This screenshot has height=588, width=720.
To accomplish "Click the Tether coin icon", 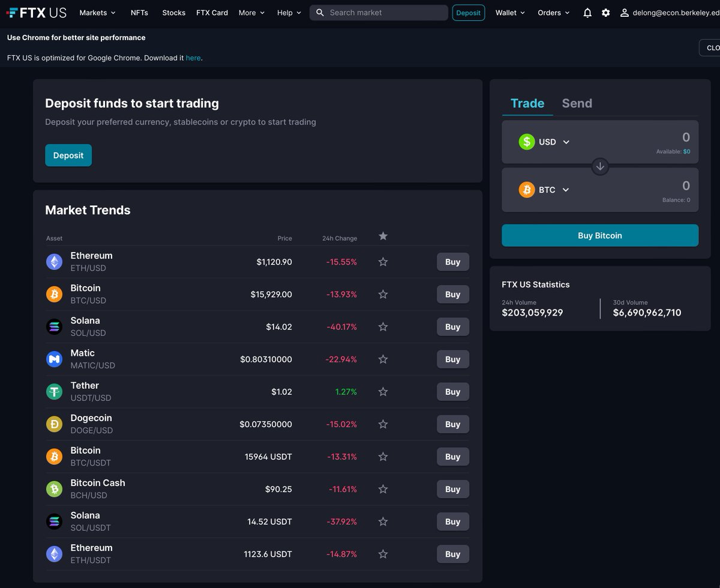I will tap(54, 391).
